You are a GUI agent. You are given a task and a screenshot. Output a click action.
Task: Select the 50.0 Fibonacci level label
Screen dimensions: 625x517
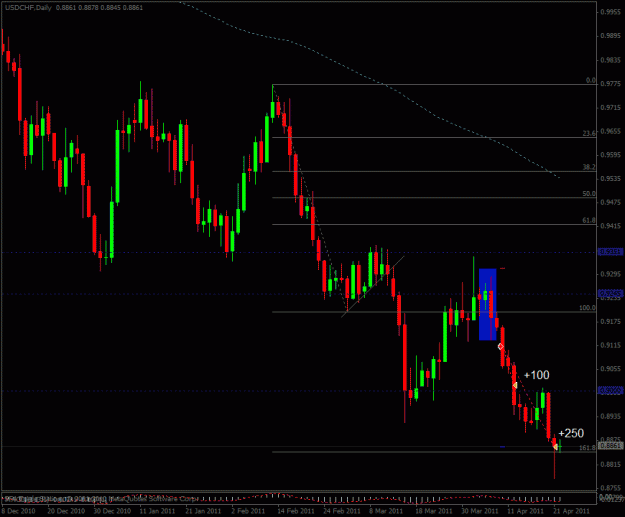click(589, 194)
